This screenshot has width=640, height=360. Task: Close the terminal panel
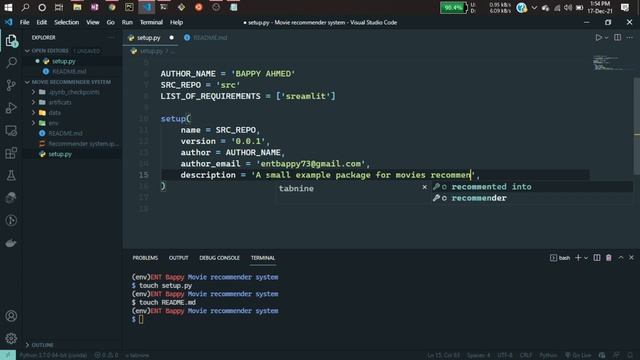(631, 258)
